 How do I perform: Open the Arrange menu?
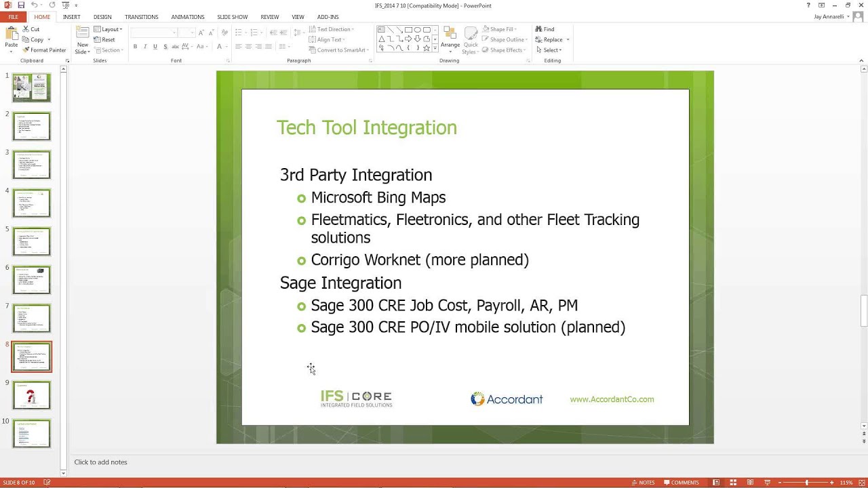(x=450, y=39)
